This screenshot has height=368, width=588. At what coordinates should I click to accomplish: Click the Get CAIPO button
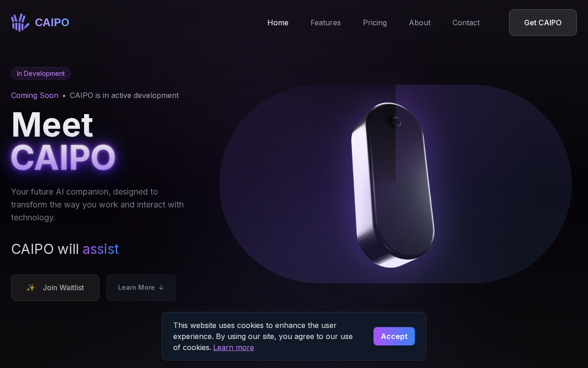[543, 23]
